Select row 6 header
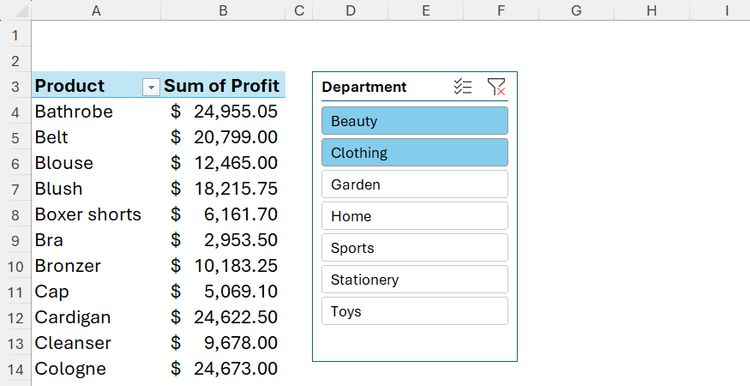 coord(15,164)
